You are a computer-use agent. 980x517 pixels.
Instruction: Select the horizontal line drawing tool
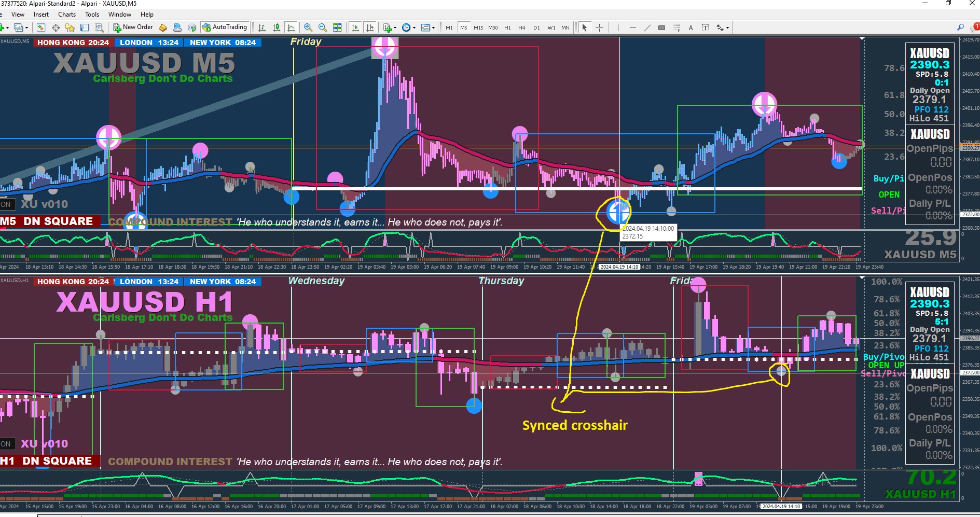[x=632, y=27]
